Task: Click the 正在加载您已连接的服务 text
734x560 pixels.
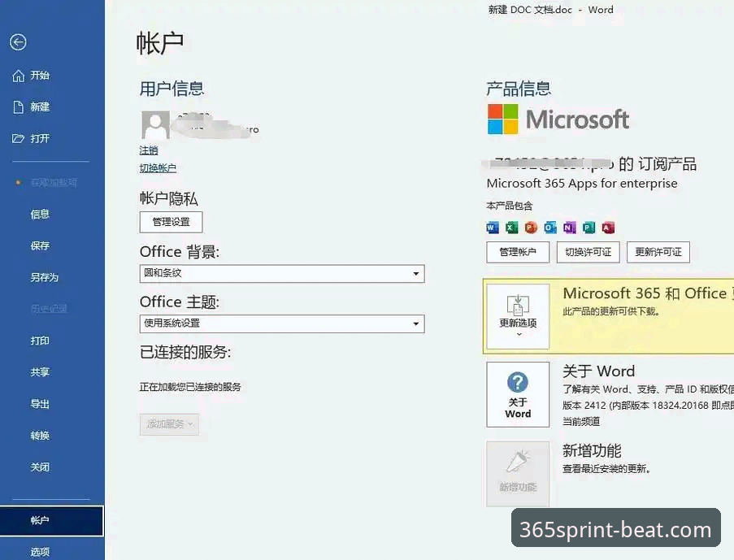Action: click(190, 387)
